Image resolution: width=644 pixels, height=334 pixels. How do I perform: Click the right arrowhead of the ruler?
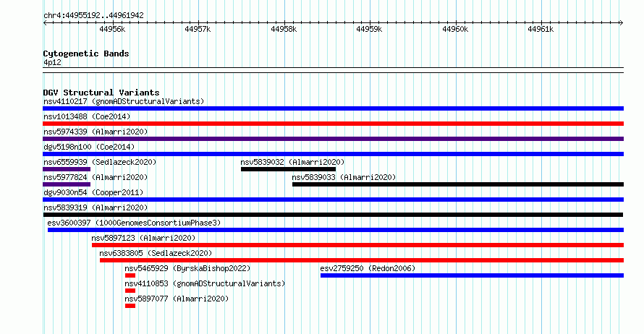click(622, 23)
